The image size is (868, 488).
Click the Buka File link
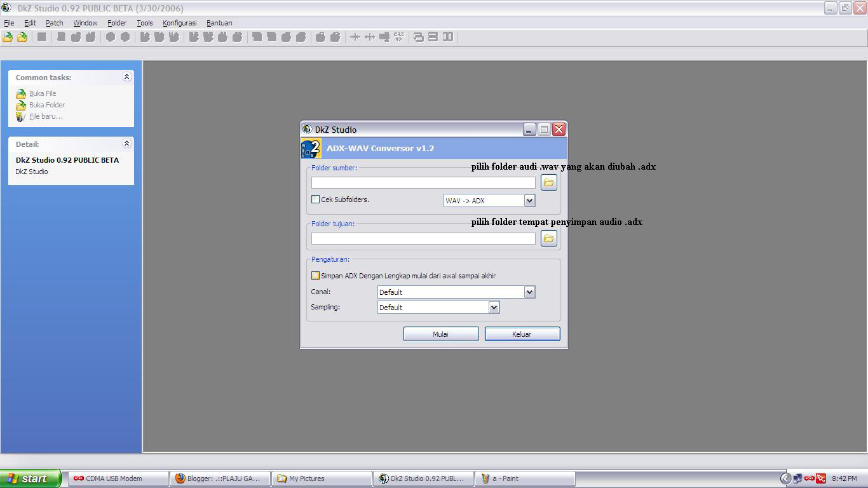[43, 93]
